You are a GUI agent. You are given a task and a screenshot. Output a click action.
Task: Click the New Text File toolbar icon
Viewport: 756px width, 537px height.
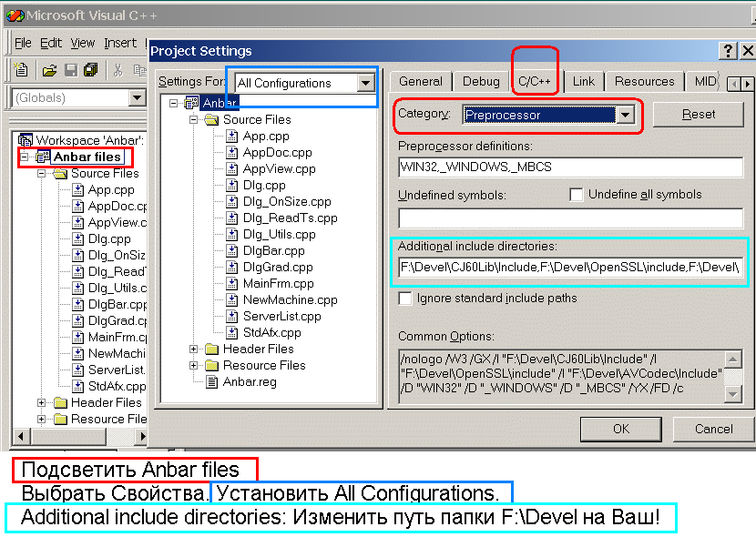coord(21,70)
